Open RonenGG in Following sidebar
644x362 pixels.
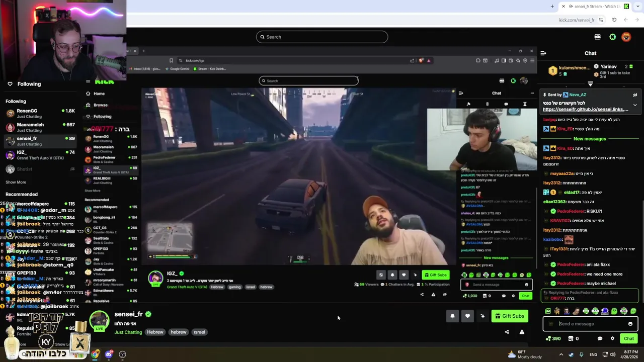39,113
